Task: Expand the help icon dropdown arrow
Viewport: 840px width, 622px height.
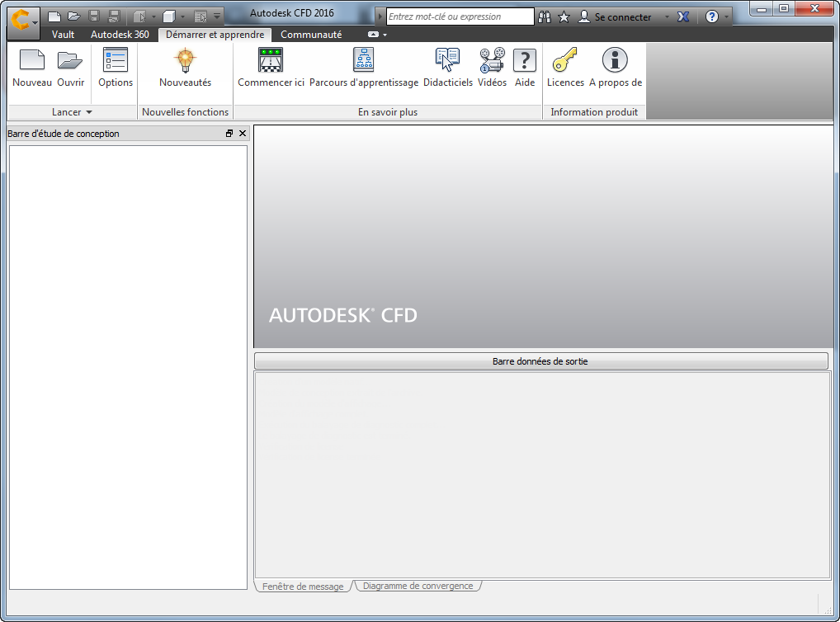Action: click(x=726, y=17)
